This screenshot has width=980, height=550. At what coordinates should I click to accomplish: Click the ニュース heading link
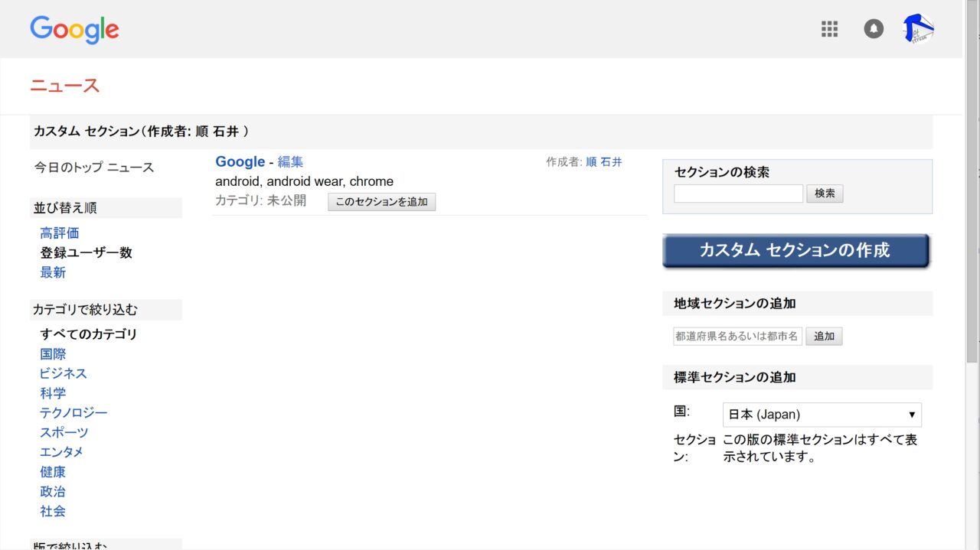tap(65, 86)
